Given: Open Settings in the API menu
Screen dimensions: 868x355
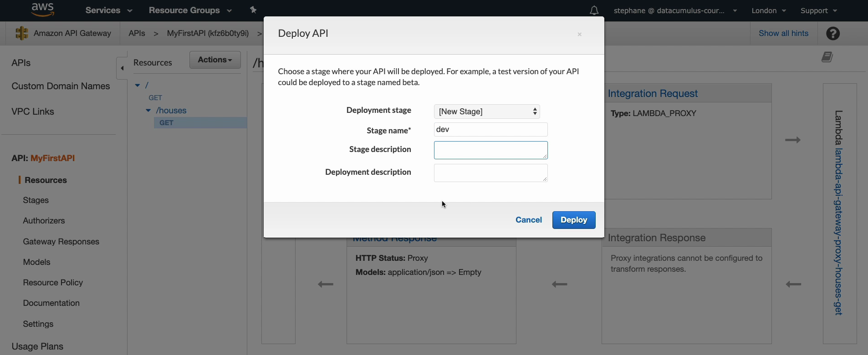Looking at the screenshot, I should 38,324.
